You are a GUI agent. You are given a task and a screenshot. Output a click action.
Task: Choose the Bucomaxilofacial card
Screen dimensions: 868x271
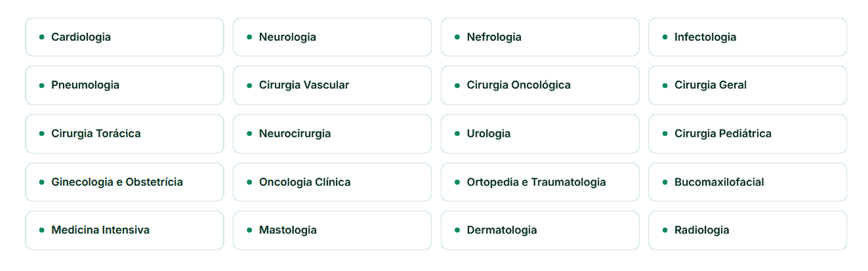[747, 182]
